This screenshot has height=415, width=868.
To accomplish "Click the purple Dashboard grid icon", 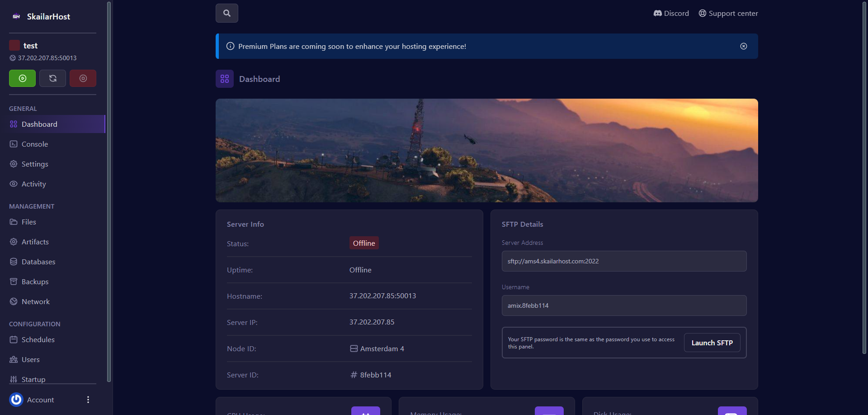I will 225,78.
